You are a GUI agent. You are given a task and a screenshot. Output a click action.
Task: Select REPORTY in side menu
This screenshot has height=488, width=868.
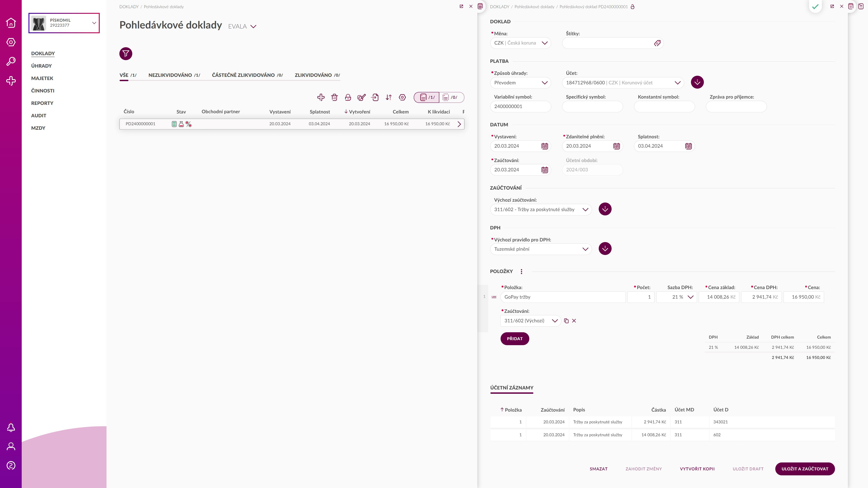tap(42, 103)
